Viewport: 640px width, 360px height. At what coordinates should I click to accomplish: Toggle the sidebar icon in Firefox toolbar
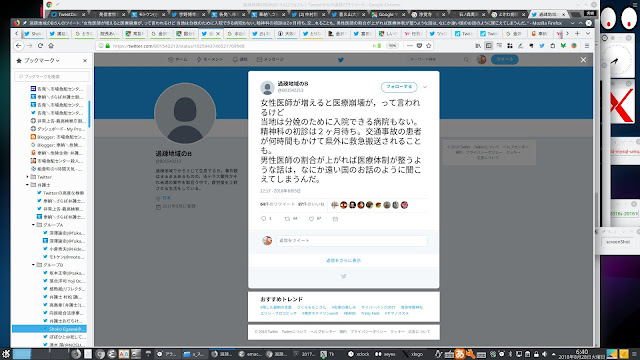point(489,46)
